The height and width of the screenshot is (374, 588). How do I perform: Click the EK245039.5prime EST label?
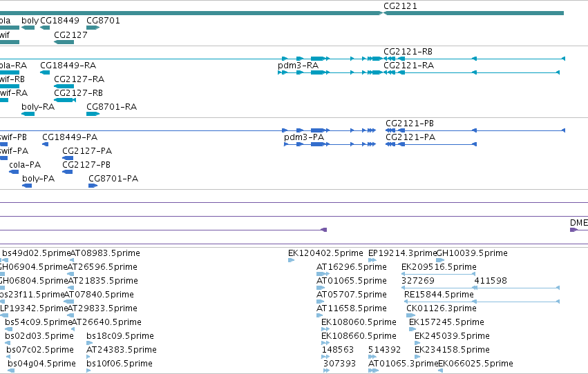tap(452, 337)
